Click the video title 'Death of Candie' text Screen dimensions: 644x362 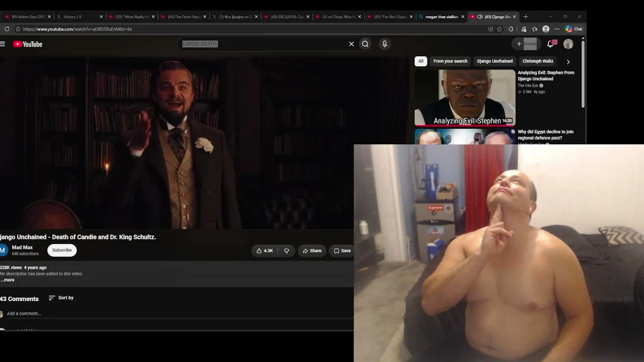[x=78, y=237]
